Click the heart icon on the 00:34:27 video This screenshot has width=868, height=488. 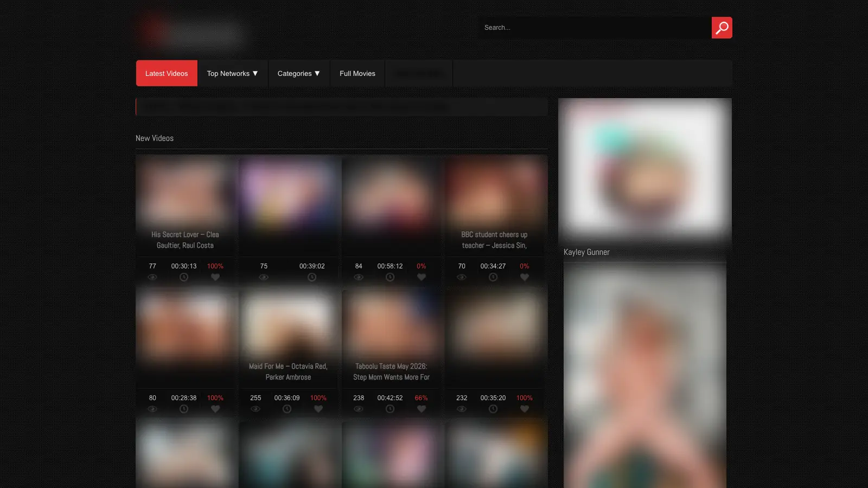(525, 277)
